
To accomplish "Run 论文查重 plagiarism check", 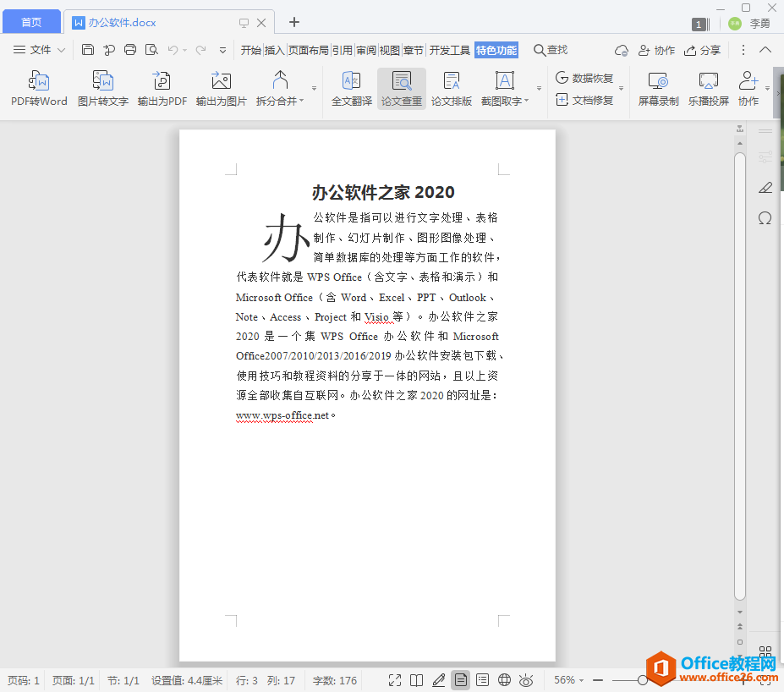I will coord(402,89).
